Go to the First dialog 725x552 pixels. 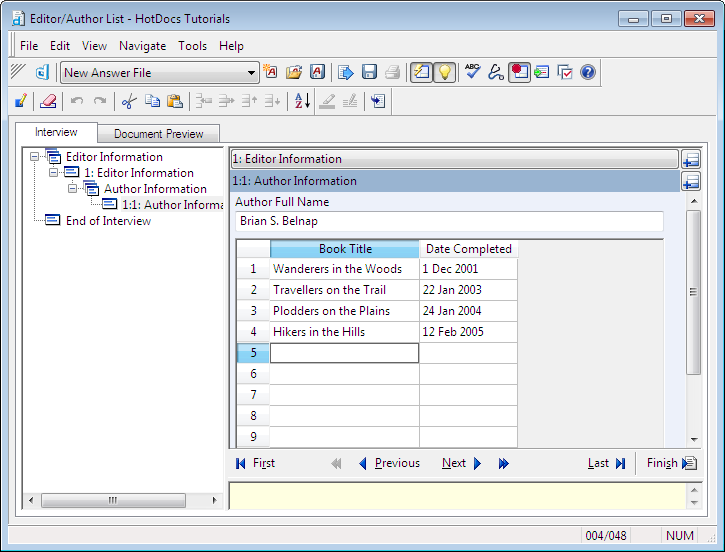[255, 463]
